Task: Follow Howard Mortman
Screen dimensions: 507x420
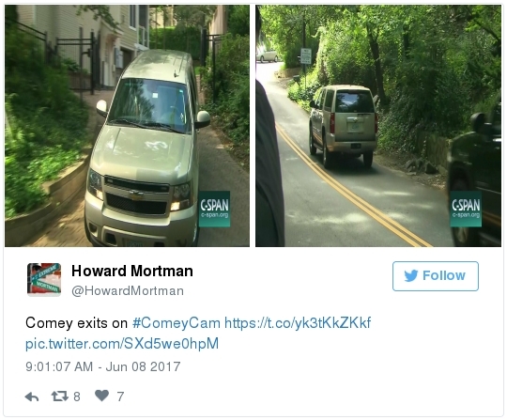Action: tap(436, 276)
